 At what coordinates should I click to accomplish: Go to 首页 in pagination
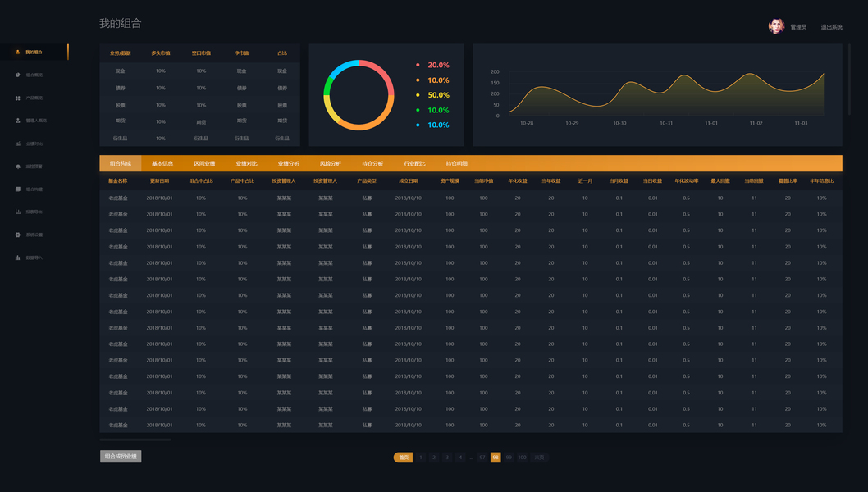403,457
